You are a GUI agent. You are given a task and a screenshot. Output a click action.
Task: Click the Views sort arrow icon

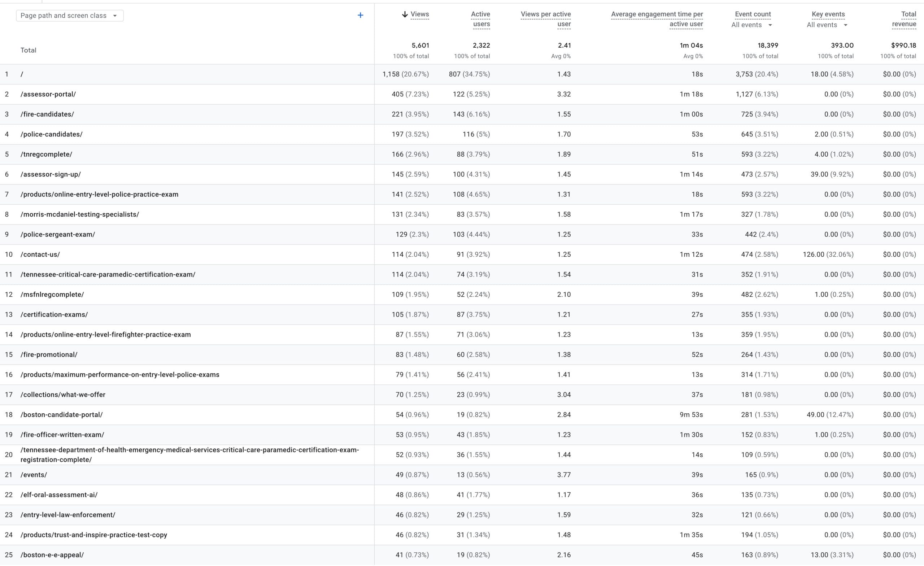point(405,14)
